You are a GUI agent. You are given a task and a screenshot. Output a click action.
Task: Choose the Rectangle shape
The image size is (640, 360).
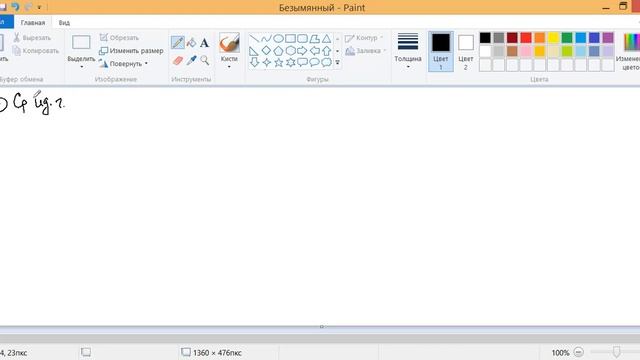click(290, 39)
